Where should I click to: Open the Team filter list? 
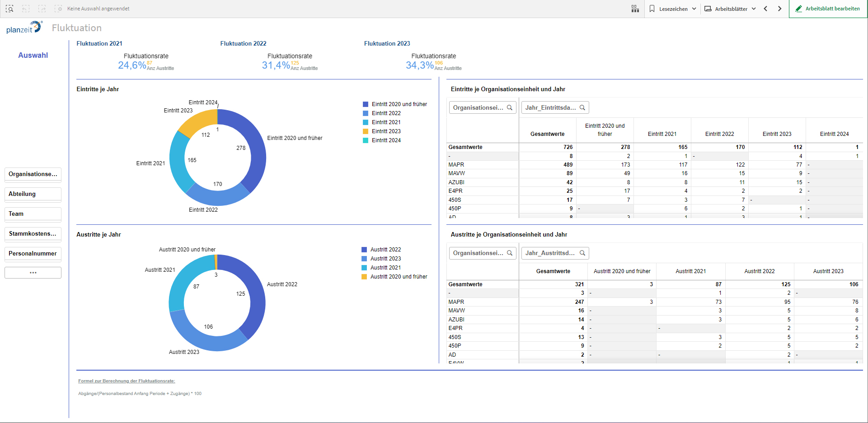[x=33, y=214]
